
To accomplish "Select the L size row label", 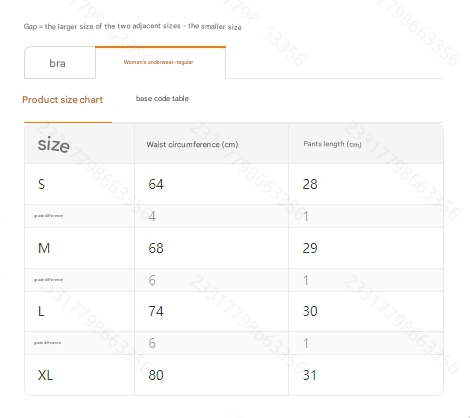I will (41, 311).
